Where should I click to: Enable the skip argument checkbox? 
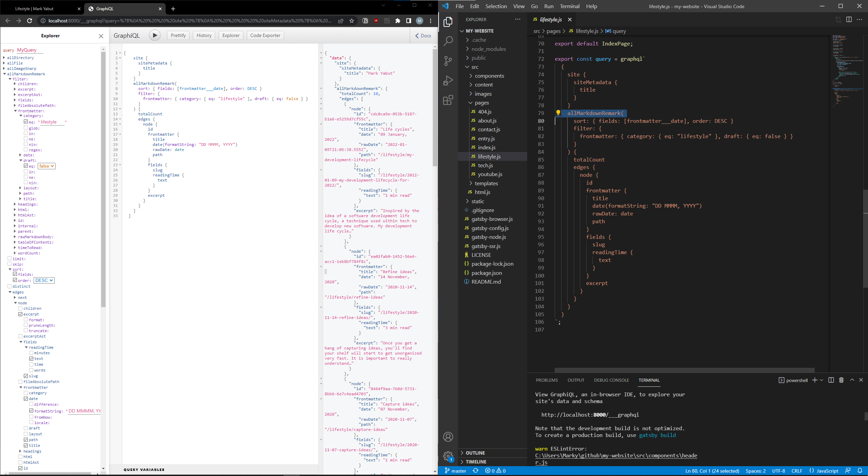(10, 264)
